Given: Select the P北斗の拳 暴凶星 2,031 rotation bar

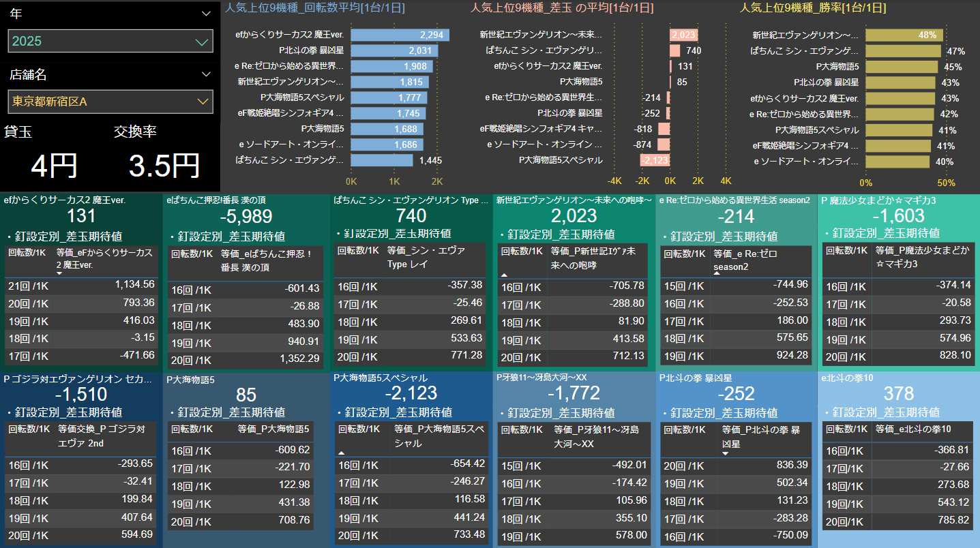Looking at the screenshot, I should [x=391, y=50].
